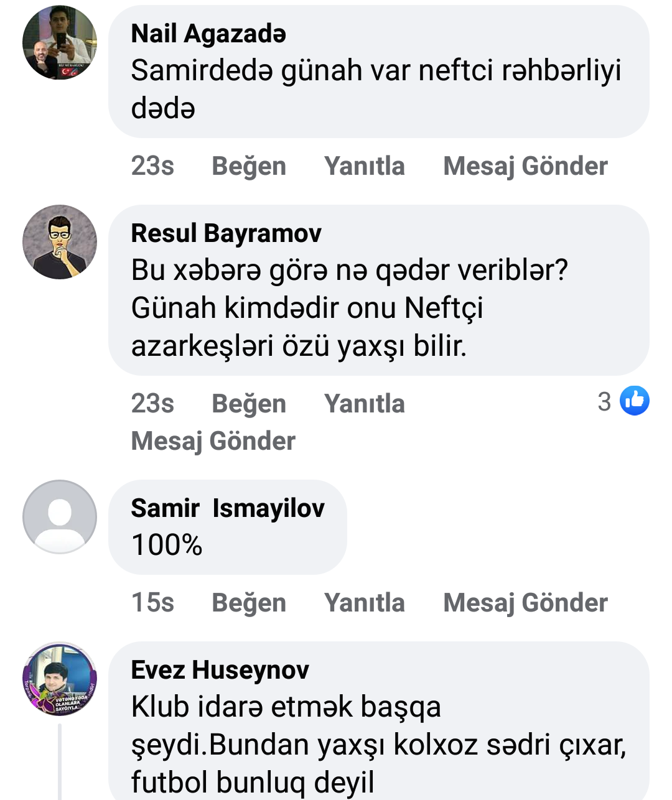Viewport: 672px width, 800px height.
Task: Open Samir Ismayilov's profile name
Action: [227, 508]
